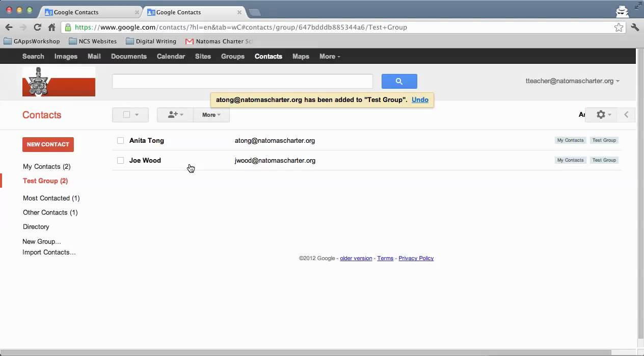
Task: Open Sites from the top bar
Action: (203, 56)
